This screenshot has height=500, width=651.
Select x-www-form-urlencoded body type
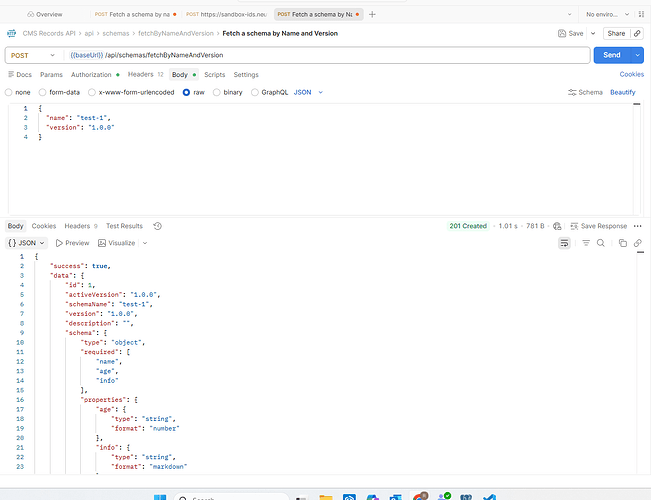[x=92, y=92]
